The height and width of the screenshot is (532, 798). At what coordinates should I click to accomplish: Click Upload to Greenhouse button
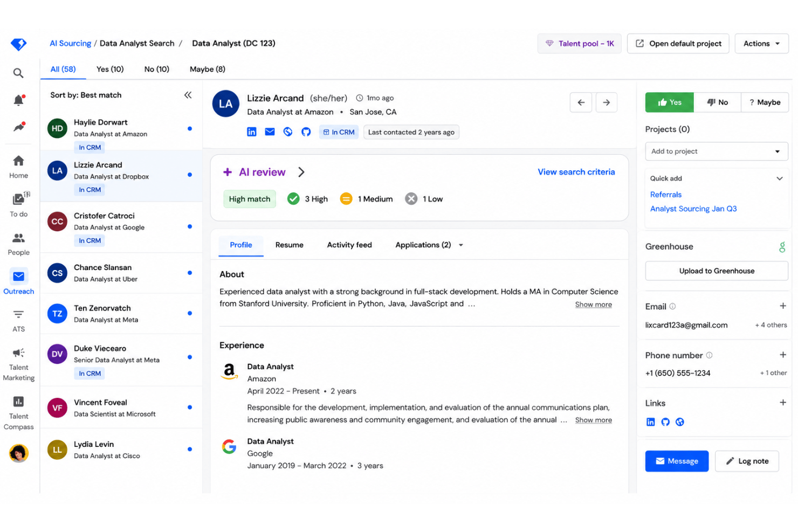click(x=717, y=271)
